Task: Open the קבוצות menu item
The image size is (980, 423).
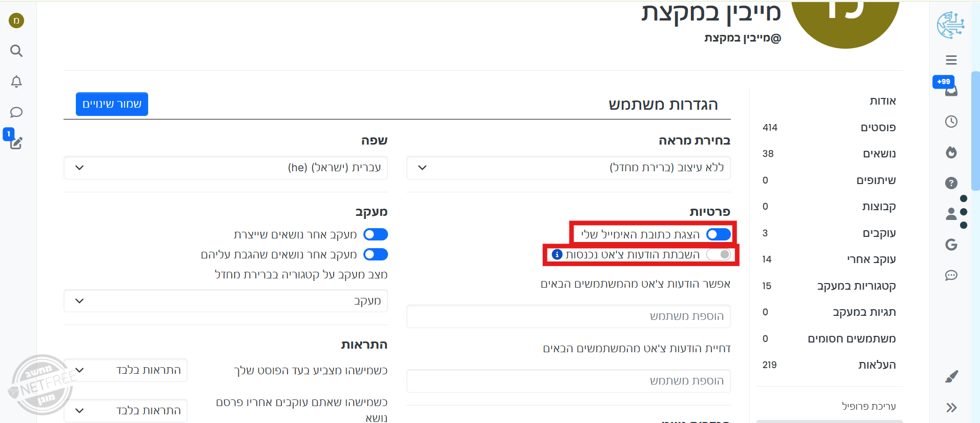Action: tap(879, 207)
